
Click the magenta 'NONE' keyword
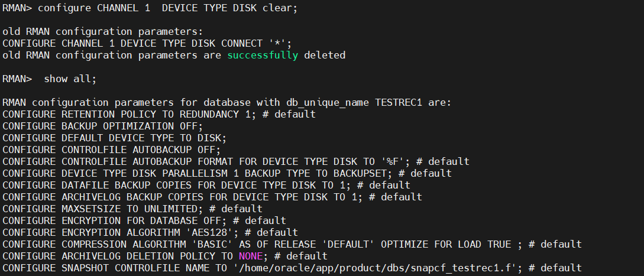(251, 256)
